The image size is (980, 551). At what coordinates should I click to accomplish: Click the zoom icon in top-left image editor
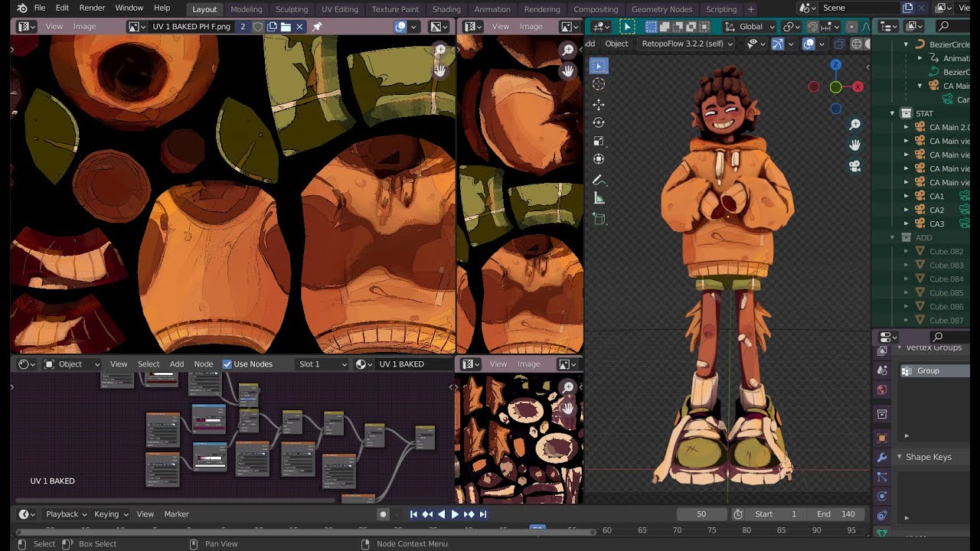tap(440, 51)
